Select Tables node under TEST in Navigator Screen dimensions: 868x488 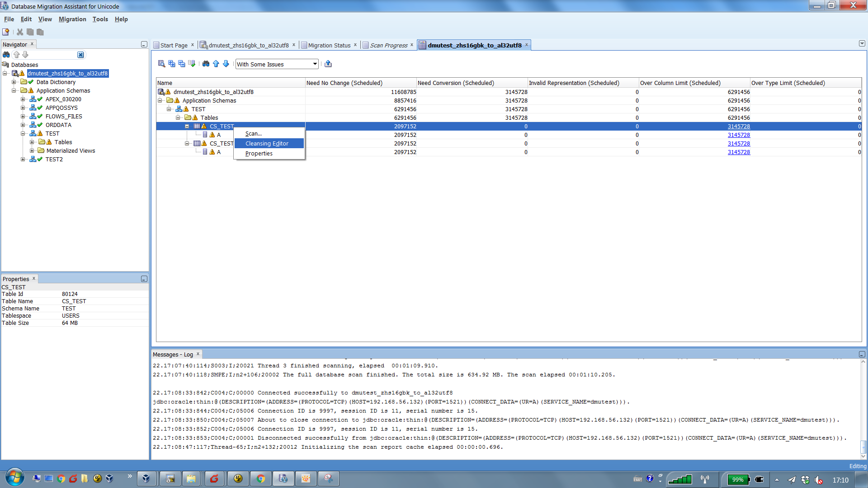[63, 142]
